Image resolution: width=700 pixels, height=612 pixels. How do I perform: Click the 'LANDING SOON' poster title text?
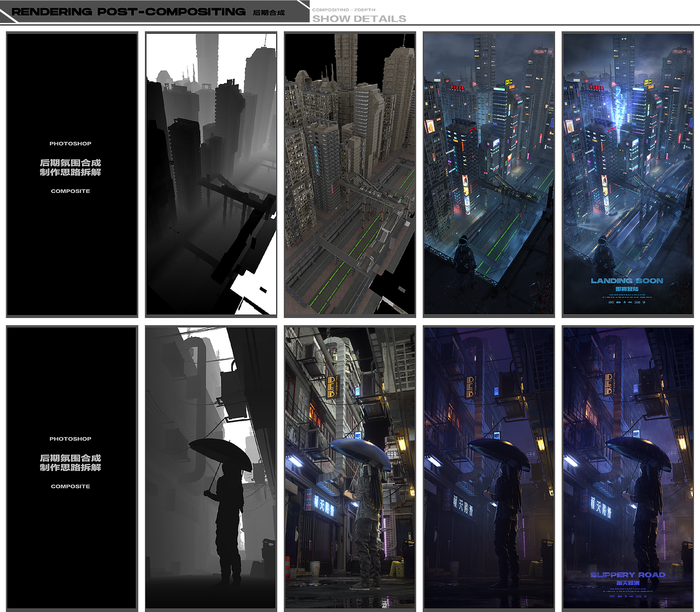click(x=627, y=281)
